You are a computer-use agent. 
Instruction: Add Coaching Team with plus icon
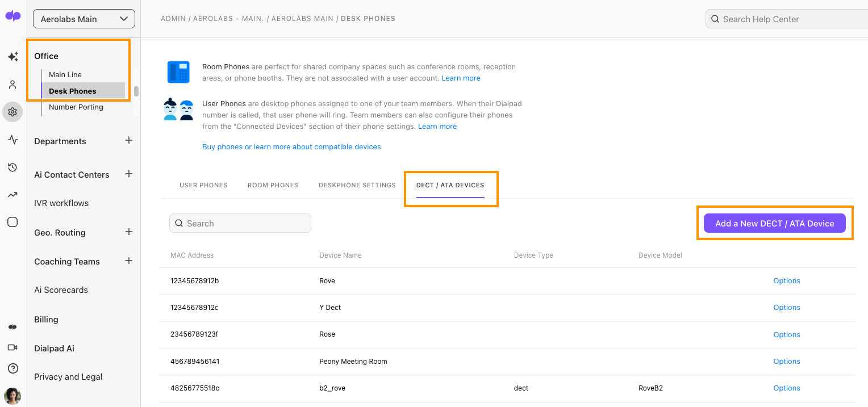(x=129, y=261)
